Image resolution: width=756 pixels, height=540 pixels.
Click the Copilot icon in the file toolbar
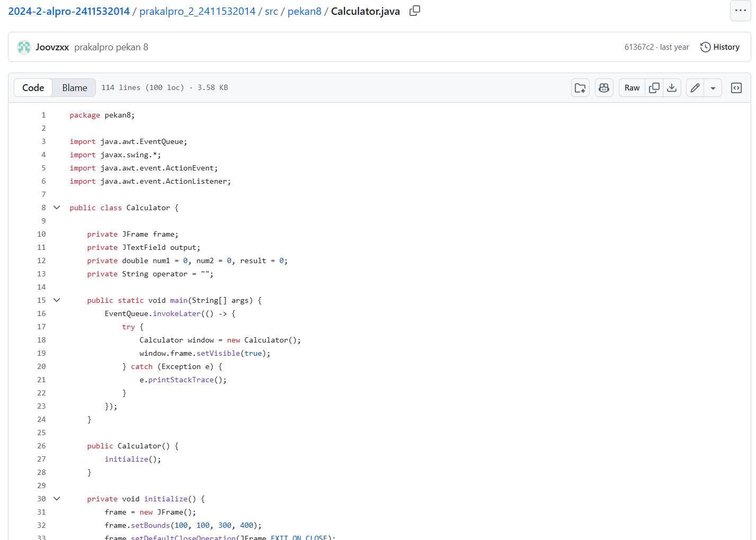click(x=604, y=88)
